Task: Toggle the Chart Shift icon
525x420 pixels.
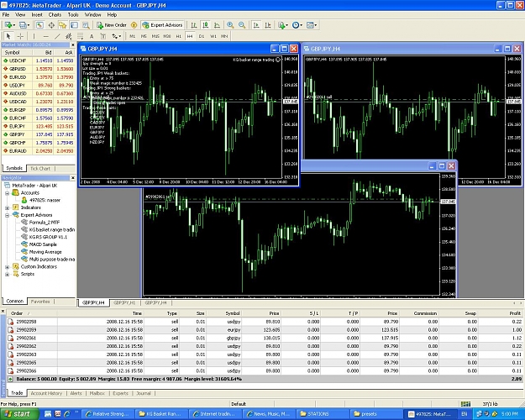Action: click(268, 25)
